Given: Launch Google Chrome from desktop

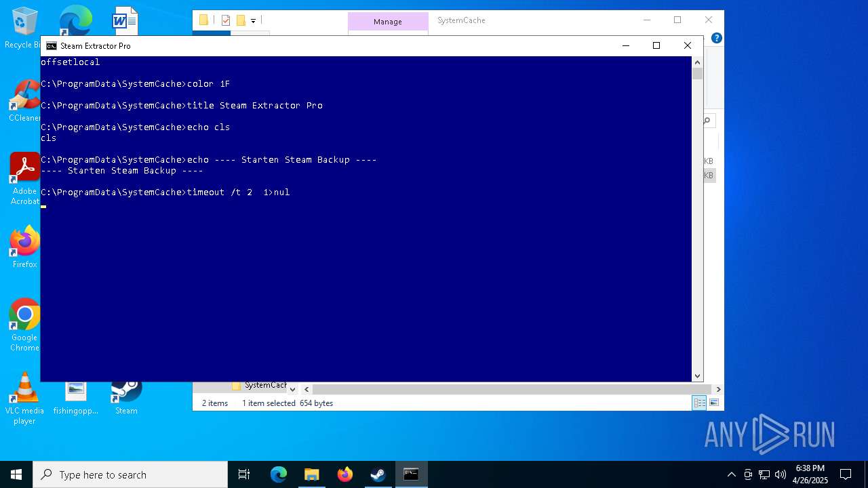Looking at the screenshot, I should [x=24, y=325].
